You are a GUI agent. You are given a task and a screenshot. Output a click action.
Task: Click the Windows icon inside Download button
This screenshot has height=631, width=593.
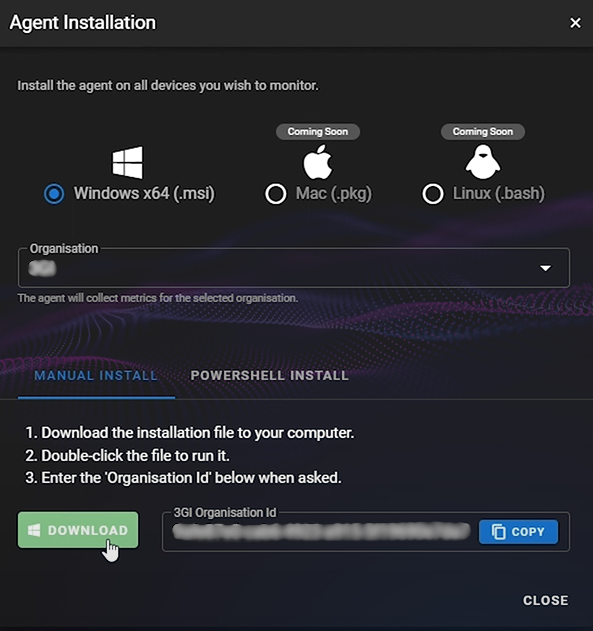(34, 530)
